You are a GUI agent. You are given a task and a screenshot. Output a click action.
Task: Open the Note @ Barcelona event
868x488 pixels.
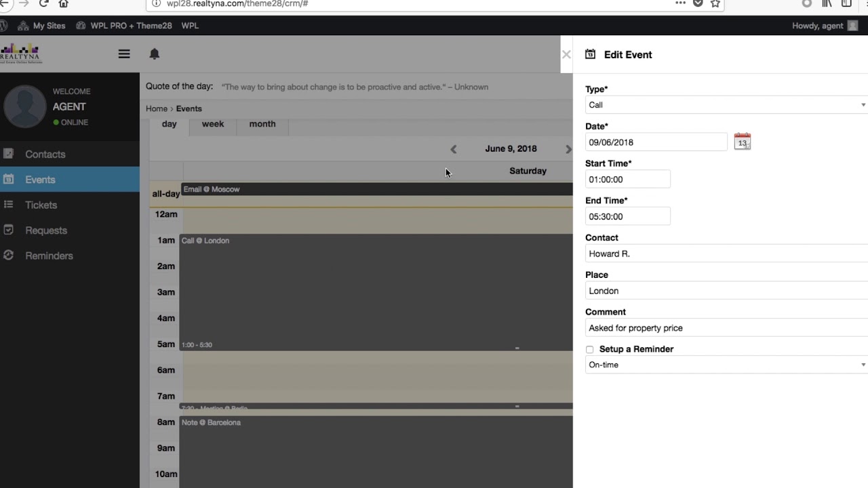click(x=376, y=452)
